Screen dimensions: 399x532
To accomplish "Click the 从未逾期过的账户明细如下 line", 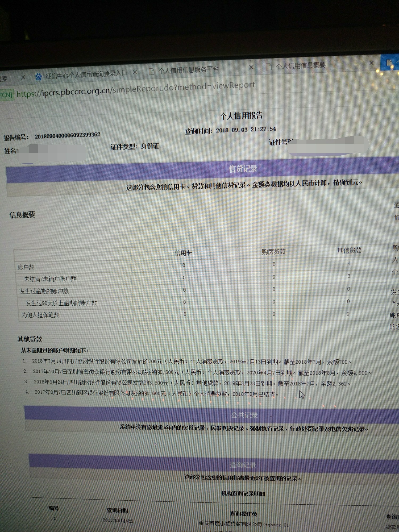I will [55, 351].
